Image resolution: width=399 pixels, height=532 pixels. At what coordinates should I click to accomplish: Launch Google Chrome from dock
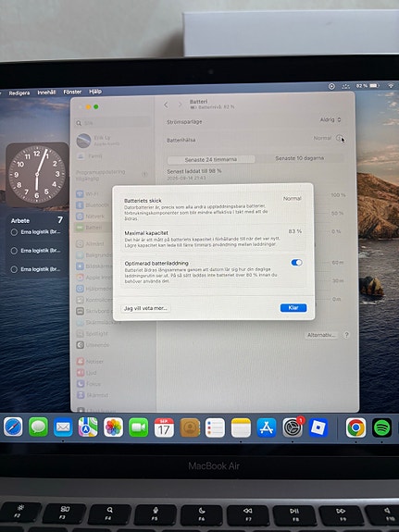pyautogui.click(x=355, y=427)
